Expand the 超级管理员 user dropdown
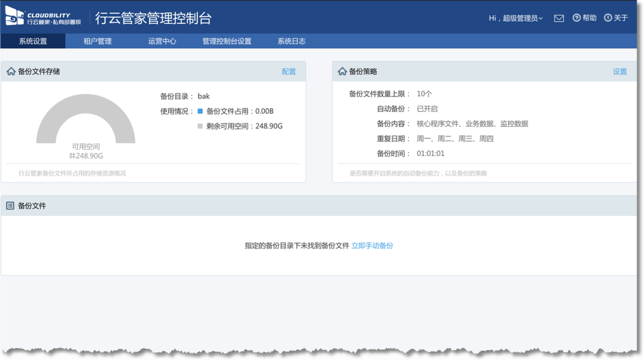Screen dimensions: 644x361 tap(515, 18)
